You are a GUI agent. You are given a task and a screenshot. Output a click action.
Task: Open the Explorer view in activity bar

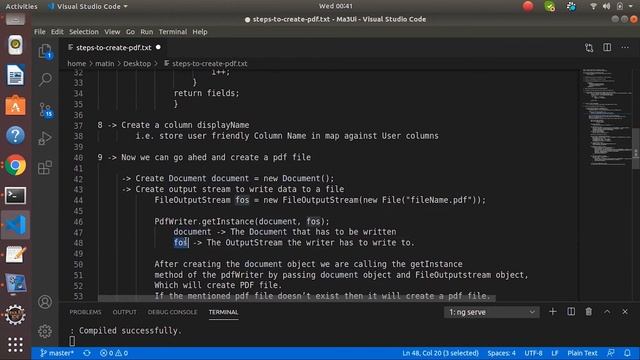[x=45, y=51]
